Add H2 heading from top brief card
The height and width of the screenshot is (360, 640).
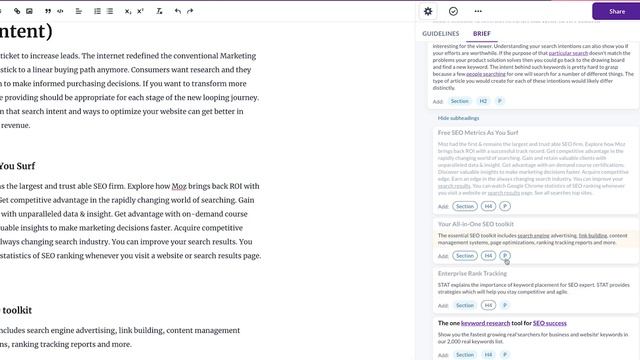click(x=483, y=101)
